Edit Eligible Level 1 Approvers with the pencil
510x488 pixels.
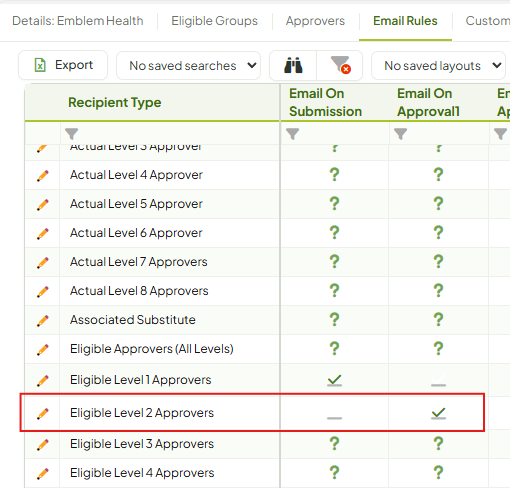[x=42, y=380]
